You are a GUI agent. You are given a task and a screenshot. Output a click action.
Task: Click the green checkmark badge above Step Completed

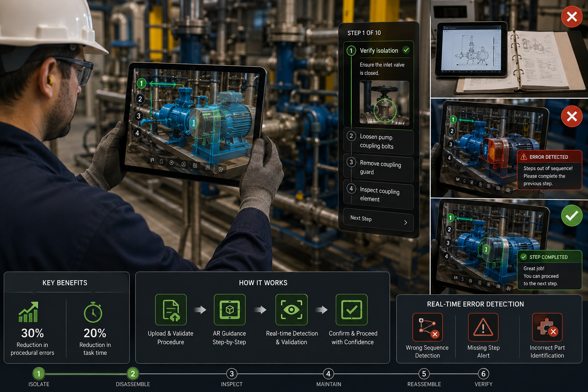[572, 216]
